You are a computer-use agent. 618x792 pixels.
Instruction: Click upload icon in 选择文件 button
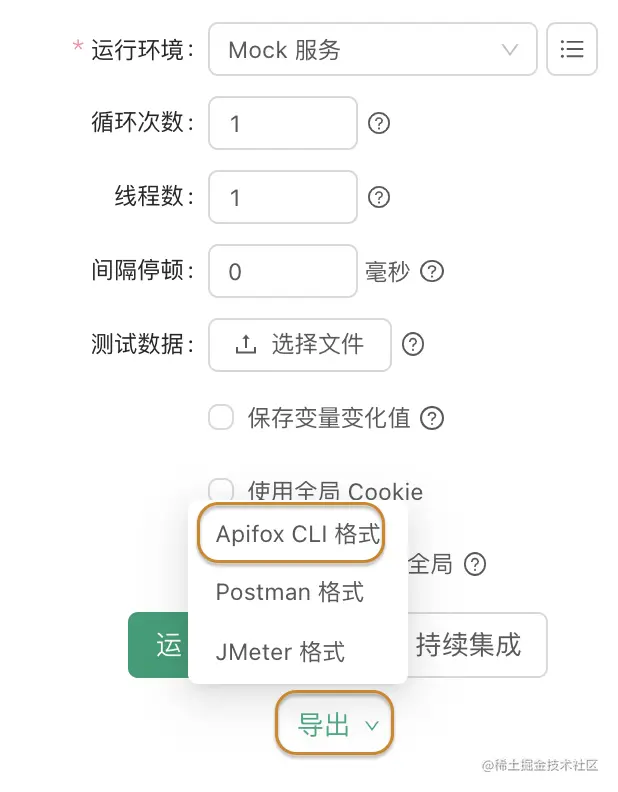coord(245,345)
